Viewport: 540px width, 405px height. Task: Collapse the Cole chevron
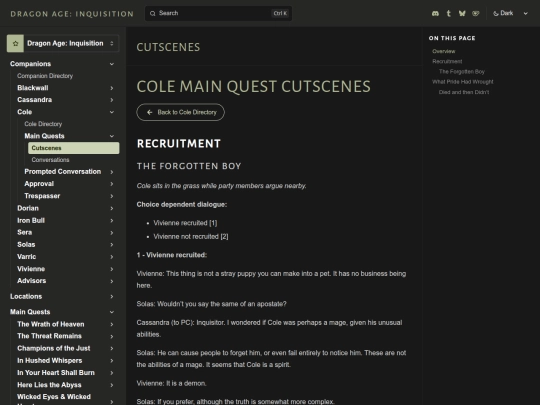pyautogui.click(x=112, y=112)
